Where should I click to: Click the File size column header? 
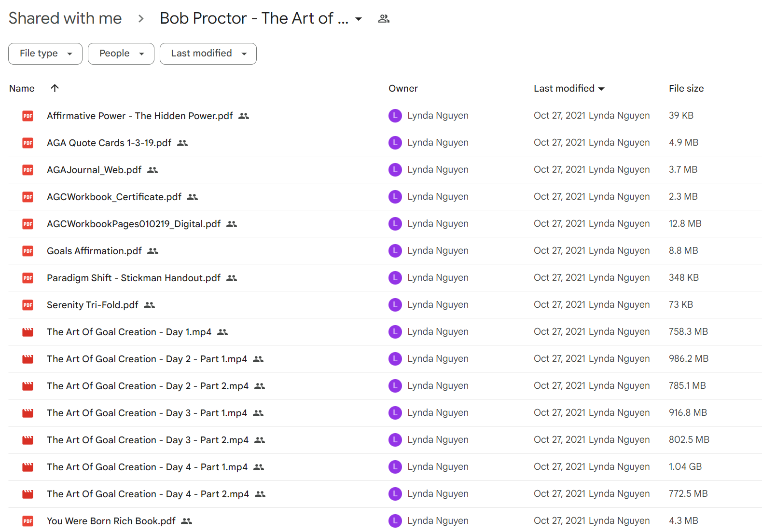pos(686,88)
